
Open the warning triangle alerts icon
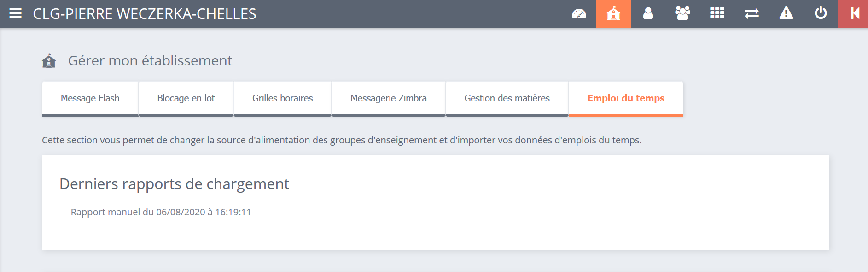pyautogui.click(x=786, y=14)
